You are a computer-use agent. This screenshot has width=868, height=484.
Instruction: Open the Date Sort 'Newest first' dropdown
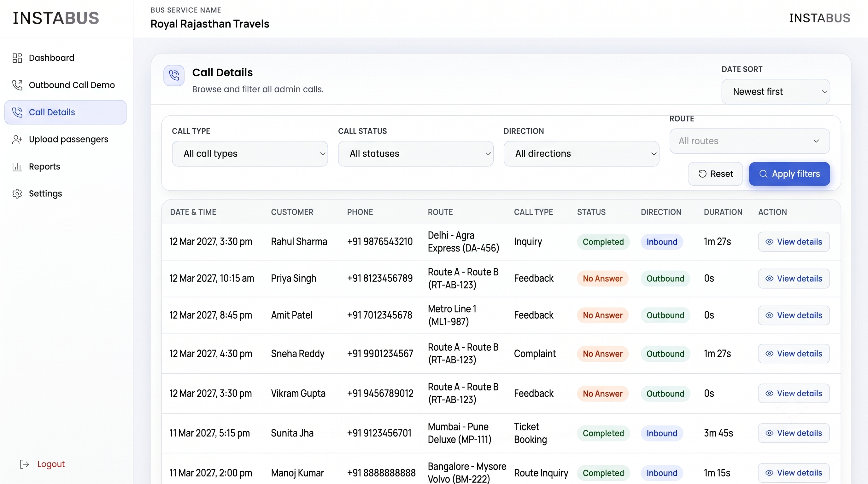point(776,92)
